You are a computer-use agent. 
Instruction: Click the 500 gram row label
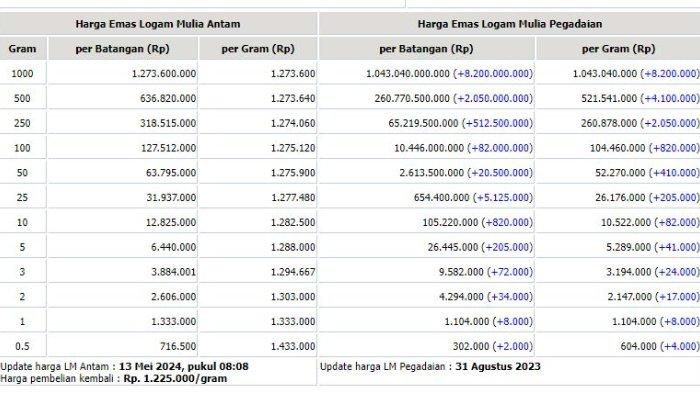point(22,98)
